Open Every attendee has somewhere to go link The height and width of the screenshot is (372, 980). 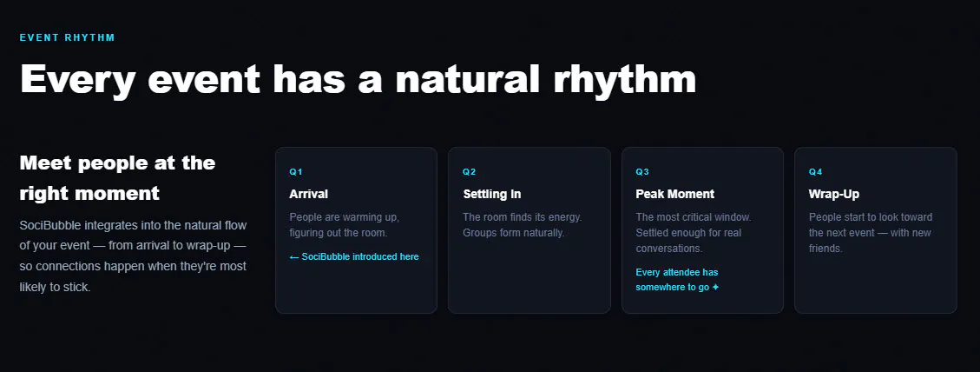pyautogui.click(x=678, y=280)
